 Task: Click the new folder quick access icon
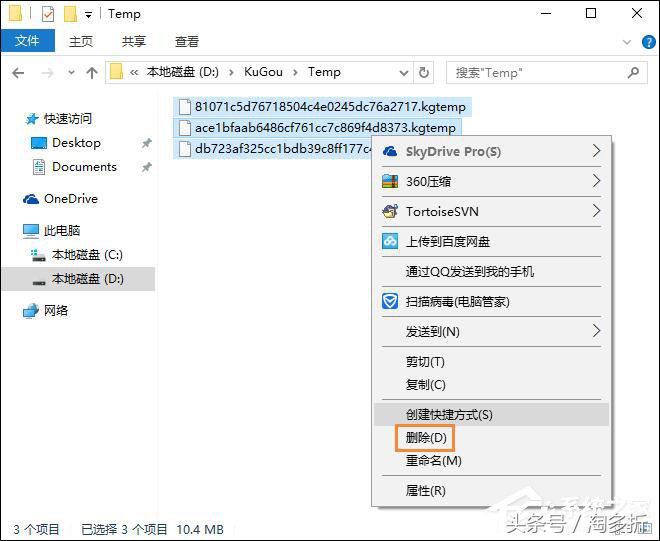(70, 14)
